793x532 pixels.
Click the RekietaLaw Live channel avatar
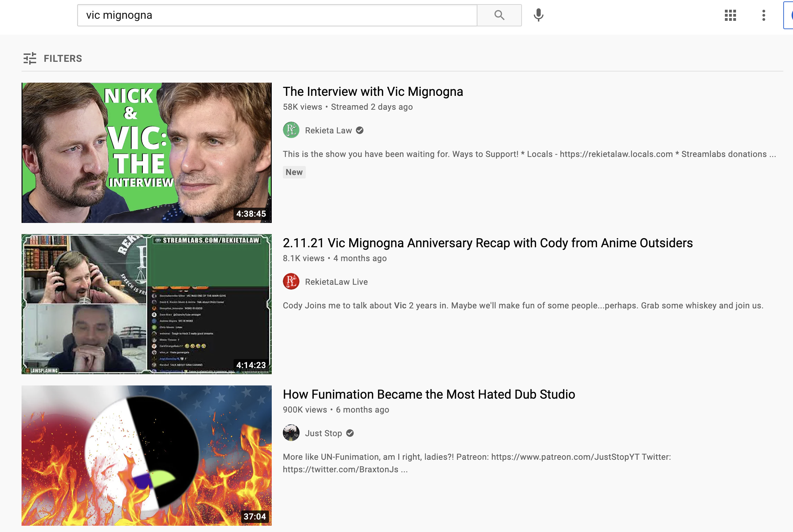291,282
